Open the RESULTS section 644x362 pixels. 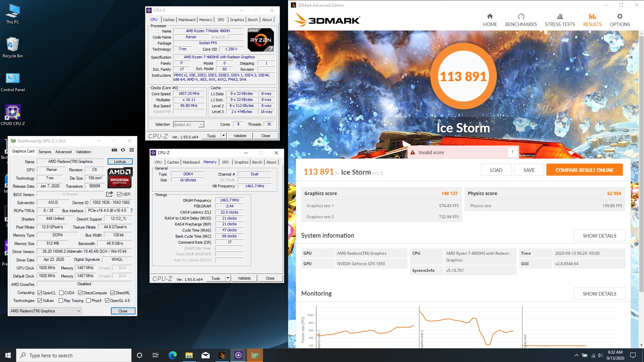[592, 20]
